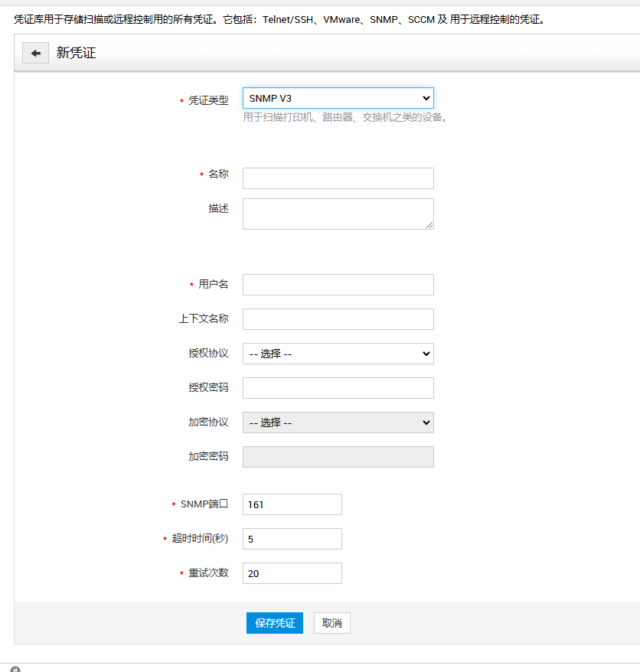Screen dimensions: 640x672
Task: Click the 名称 input field
Action: click(x=338, y=178)
